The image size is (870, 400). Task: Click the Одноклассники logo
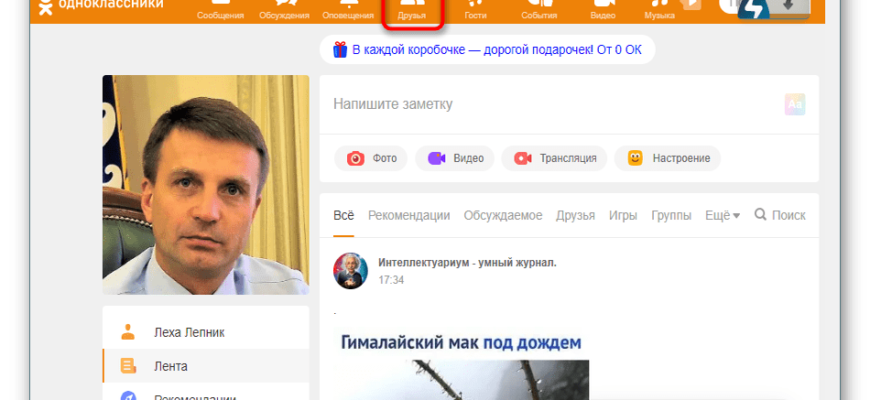pos(102,5)
